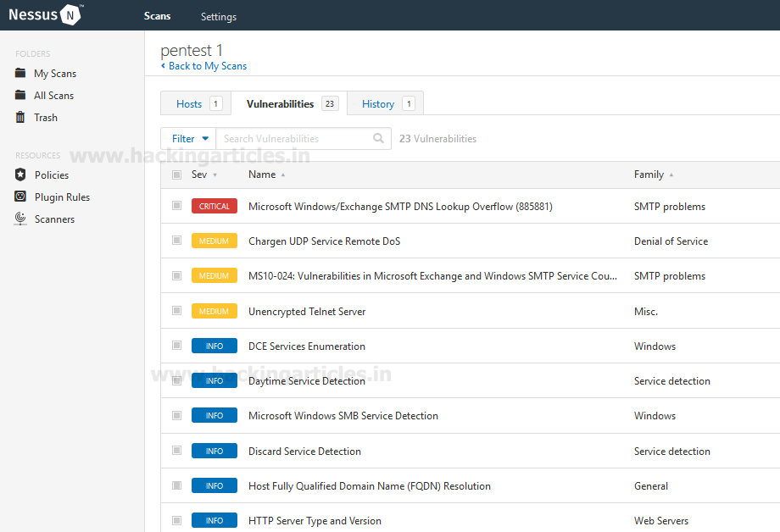The height and width of the screenshot is (532, 780).
Task: Toggle the select-all checkbox in header
Action: [176, 175]
